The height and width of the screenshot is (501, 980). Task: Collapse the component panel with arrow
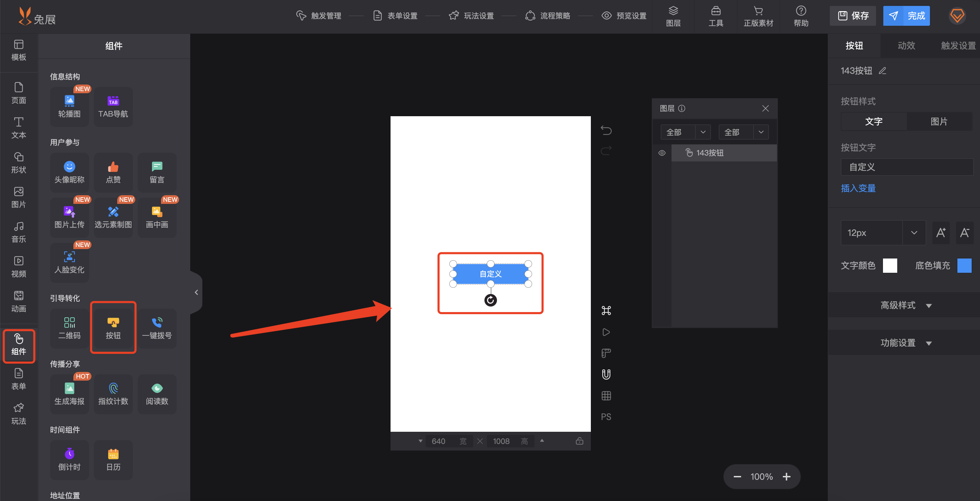pos(196,292)
